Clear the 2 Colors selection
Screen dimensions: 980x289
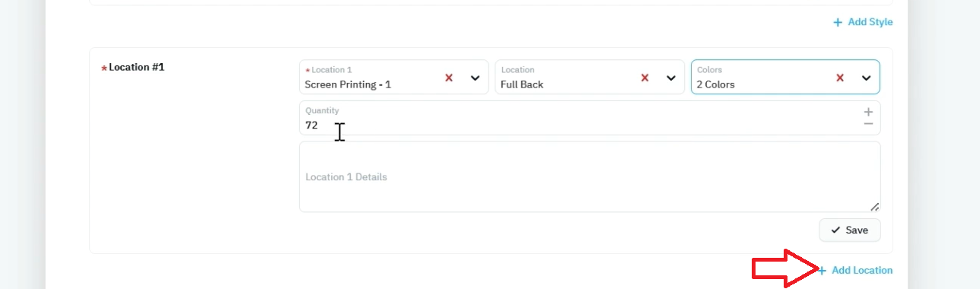pos(840,78)
